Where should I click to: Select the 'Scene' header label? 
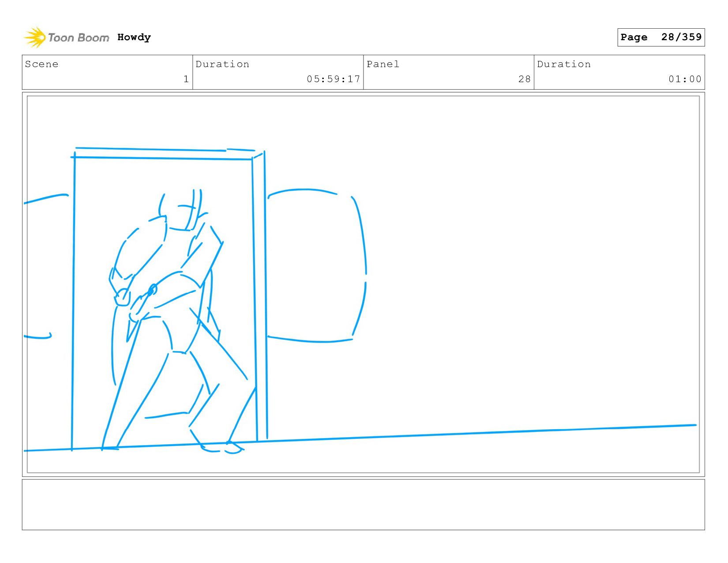[x=41, y=64]
